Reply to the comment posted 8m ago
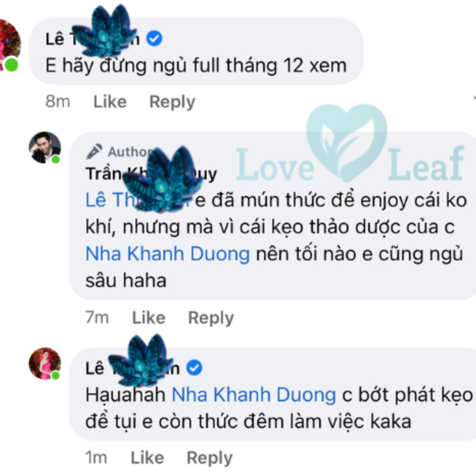 point(172,102)
